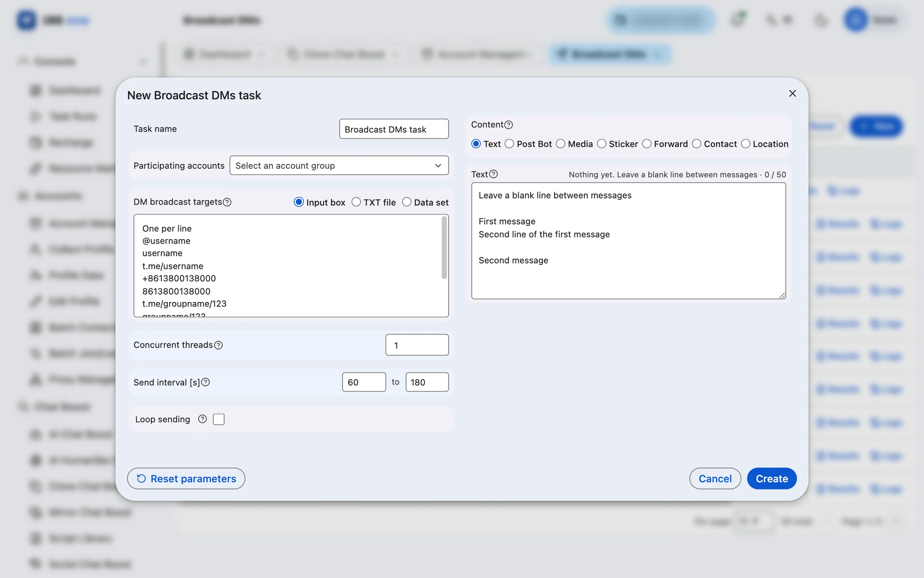
Task: Open the Concurrent threads help icon
Action: pyautogui.click(x=218, y=345)
